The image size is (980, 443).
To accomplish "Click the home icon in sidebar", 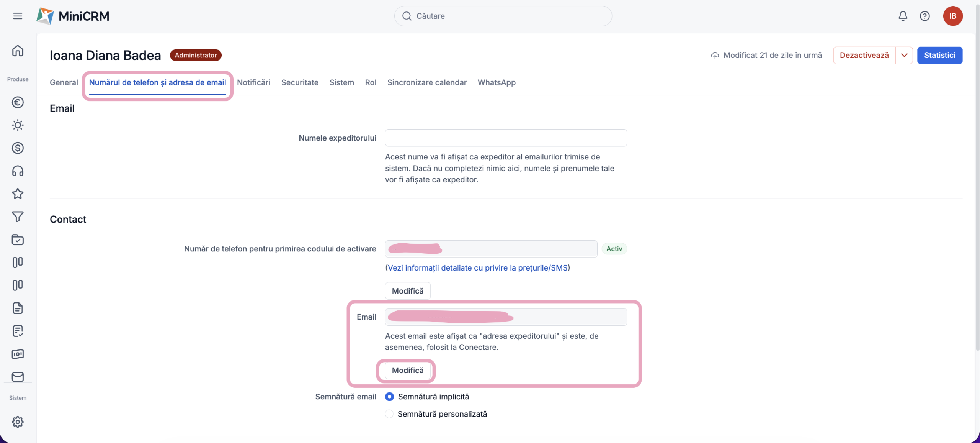I will click(18, 51).
